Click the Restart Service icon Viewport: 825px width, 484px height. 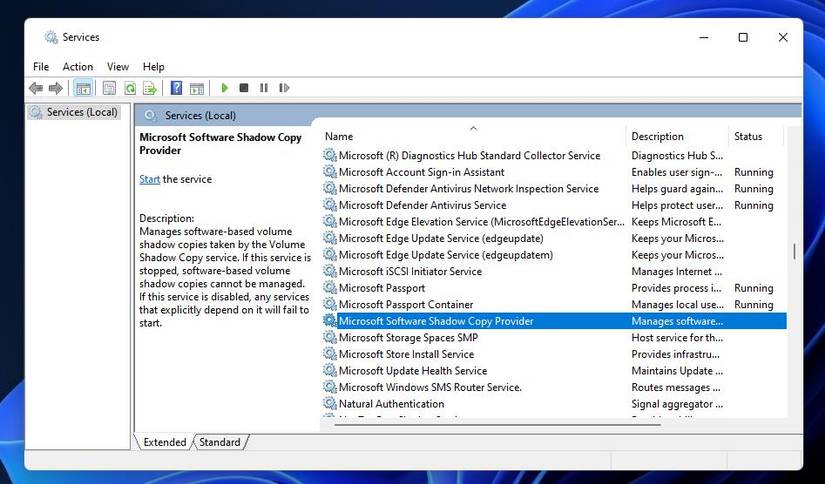284,88
